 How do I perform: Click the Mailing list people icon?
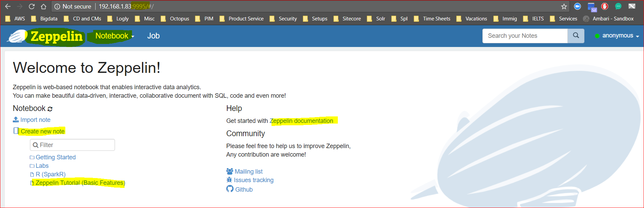[230, 171]
